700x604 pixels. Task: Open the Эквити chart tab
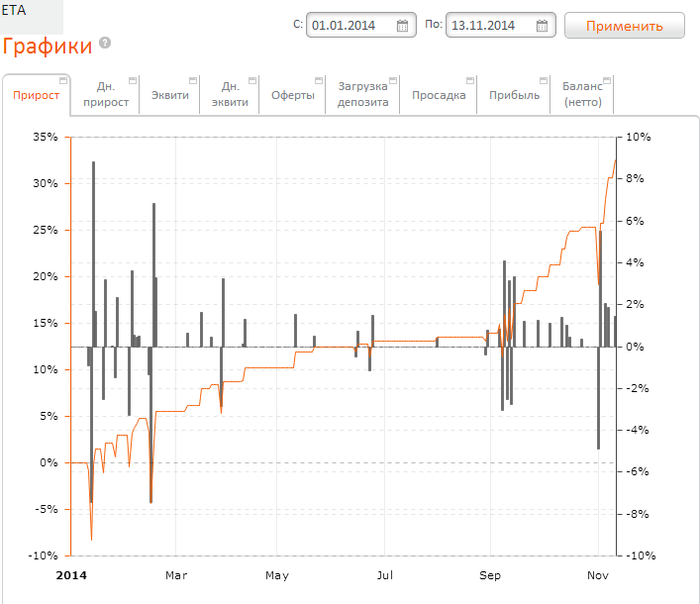pyautogui.click(x=169, y=95)
